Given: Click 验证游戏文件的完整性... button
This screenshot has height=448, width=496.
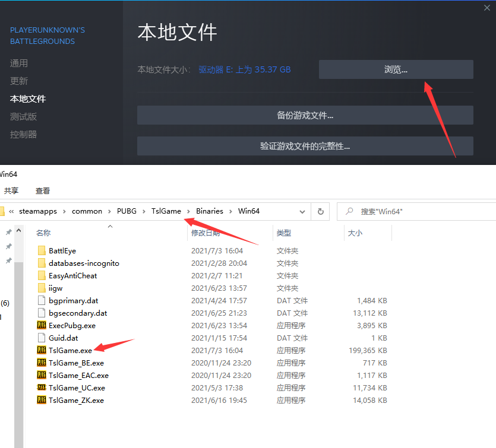Looking at the screenshot, I should [305, 146].
